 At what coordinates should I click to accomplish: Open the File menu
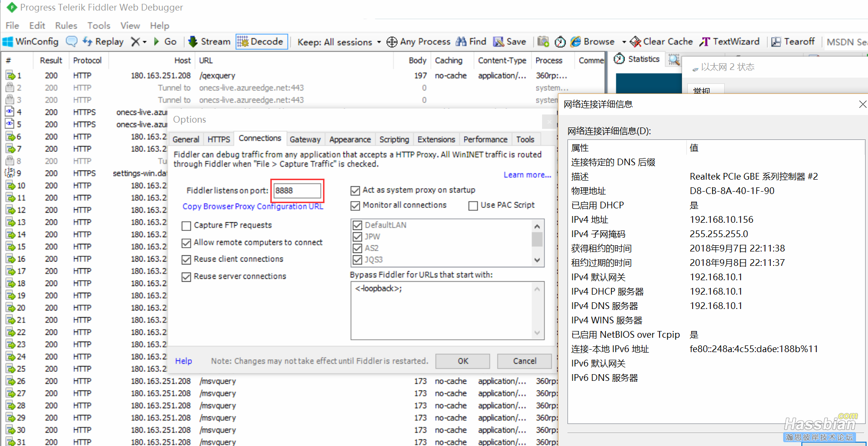coord(12,25)
